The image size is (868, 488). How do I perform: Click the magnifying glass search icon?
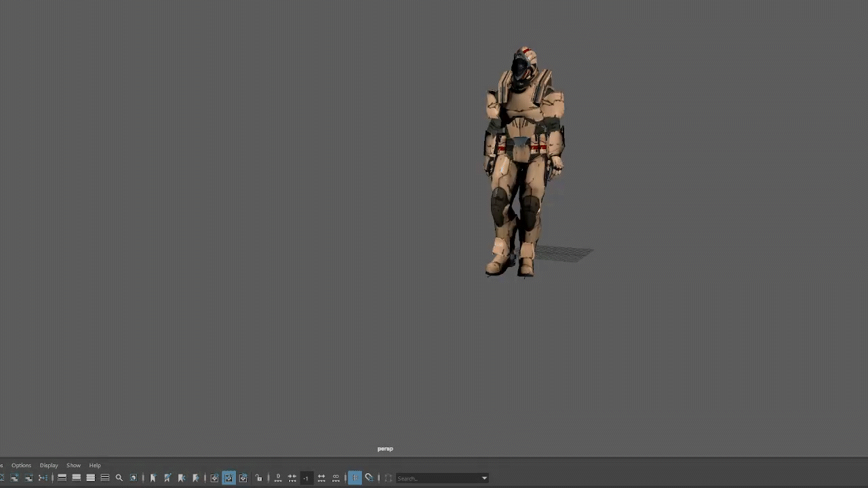(x=119, y=478)
